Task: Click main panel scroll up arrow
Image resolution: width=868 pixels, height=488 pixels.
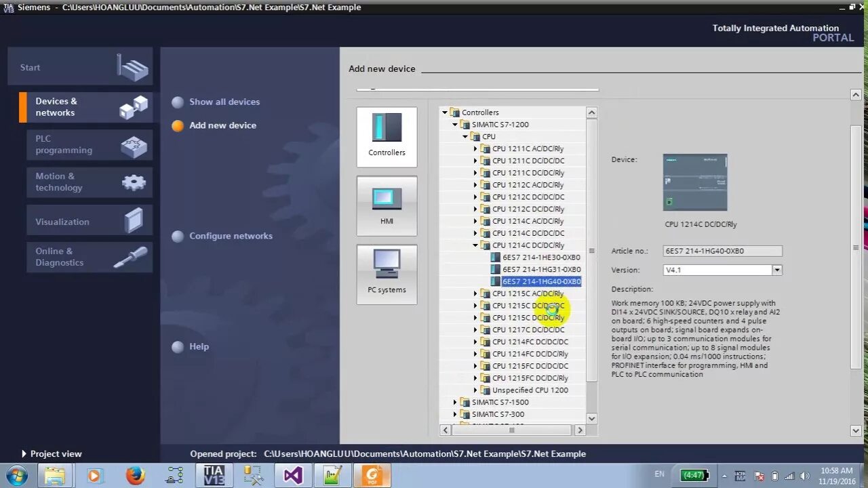Action: click(856, 95)
